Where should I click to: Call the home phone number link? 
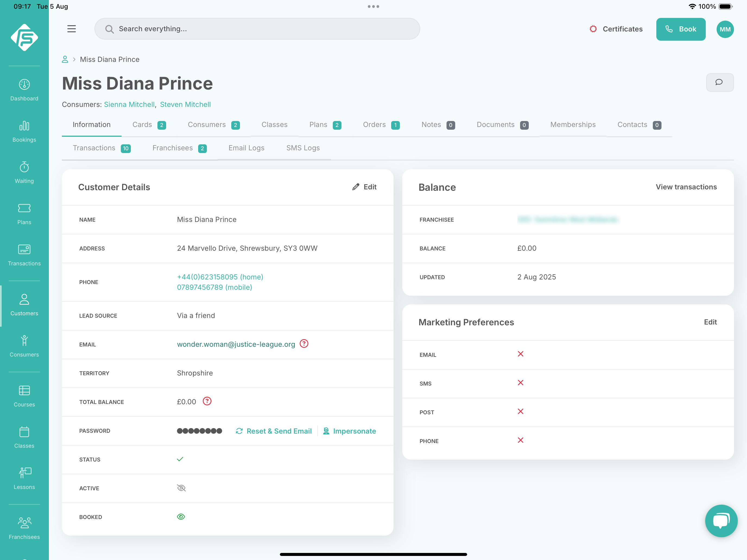220,277
